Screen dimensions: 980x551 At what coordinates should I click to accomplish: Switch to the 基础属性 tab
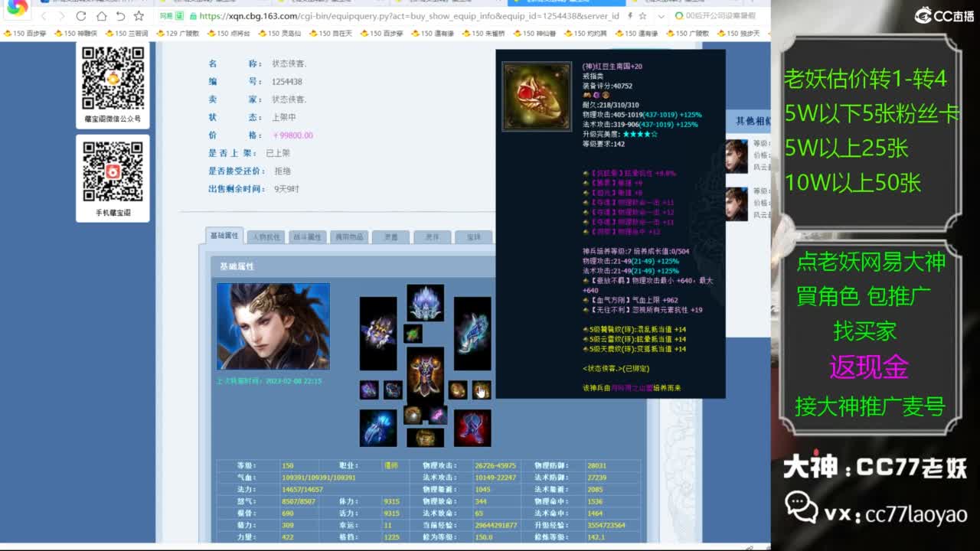point(224,236)
